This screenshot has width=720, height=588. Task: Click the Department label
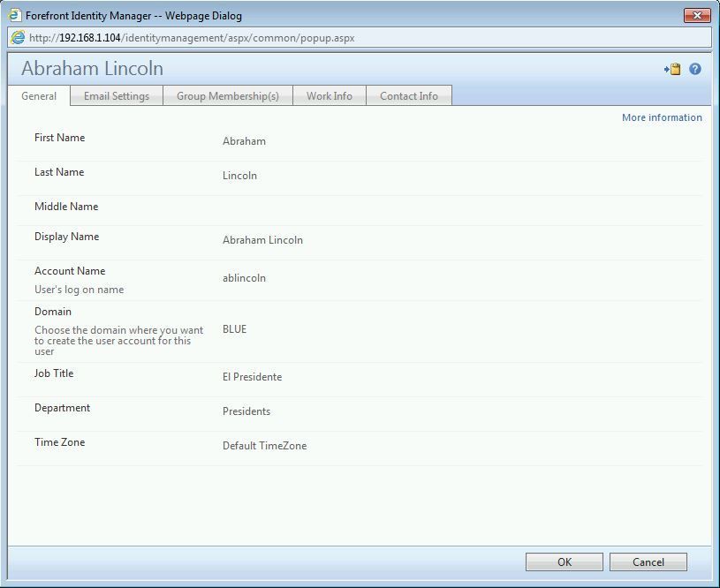pyautogui.click(x=62, y=408)
